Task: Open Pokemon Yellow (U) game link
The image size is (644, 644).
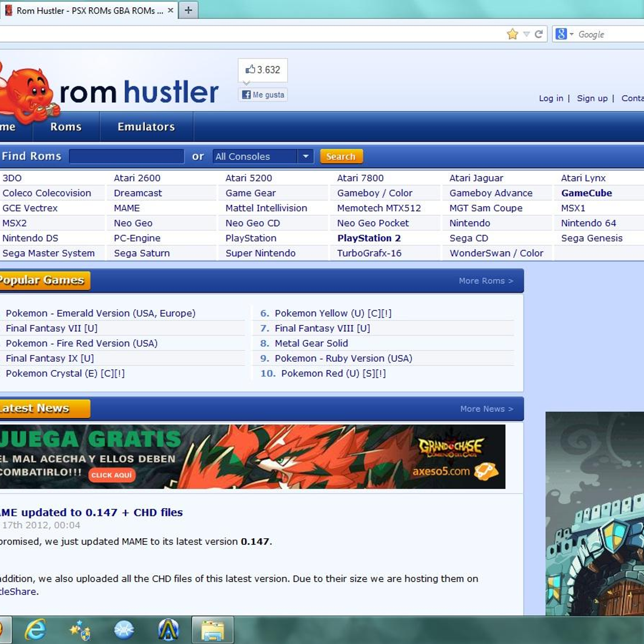Action: click(x=333, y=313)
